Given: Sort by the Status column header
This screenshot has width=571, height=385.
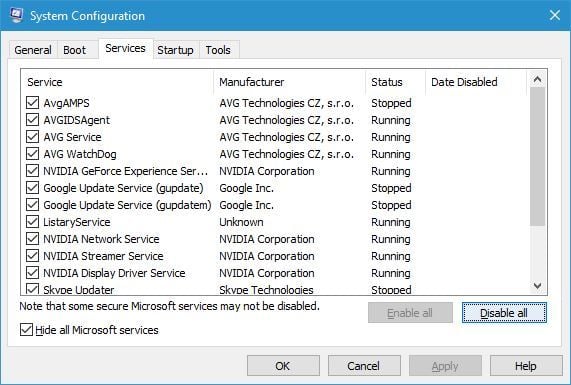Looking at the screenshot, I should (x=395, y=82).
